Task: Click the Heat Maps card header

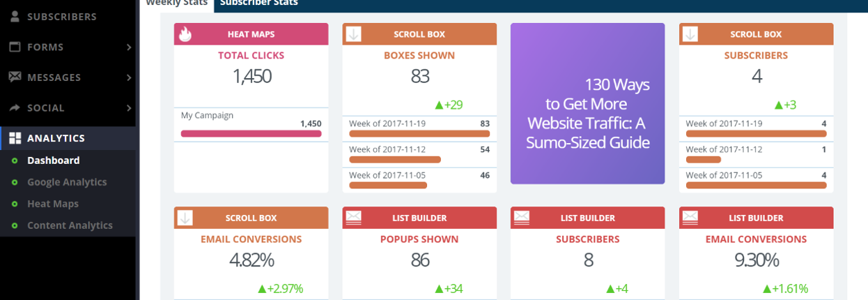Action: coord(251,34)
